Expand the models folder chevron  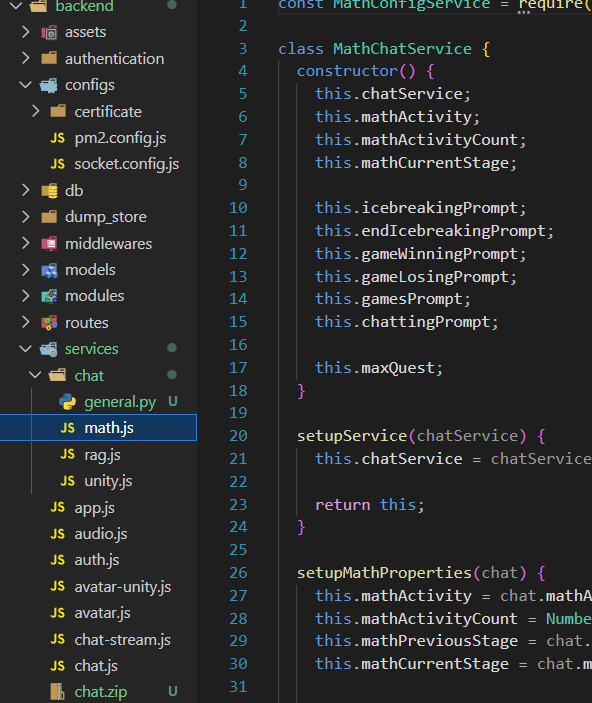coord(26,269)
